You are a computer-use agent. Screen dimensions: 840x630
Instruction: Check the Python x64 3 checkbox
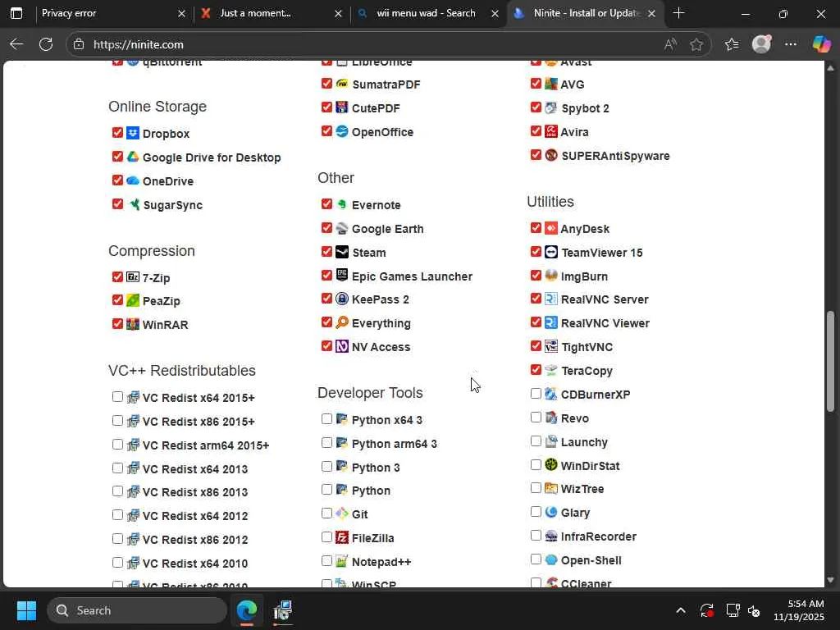[x=326, y=419]
